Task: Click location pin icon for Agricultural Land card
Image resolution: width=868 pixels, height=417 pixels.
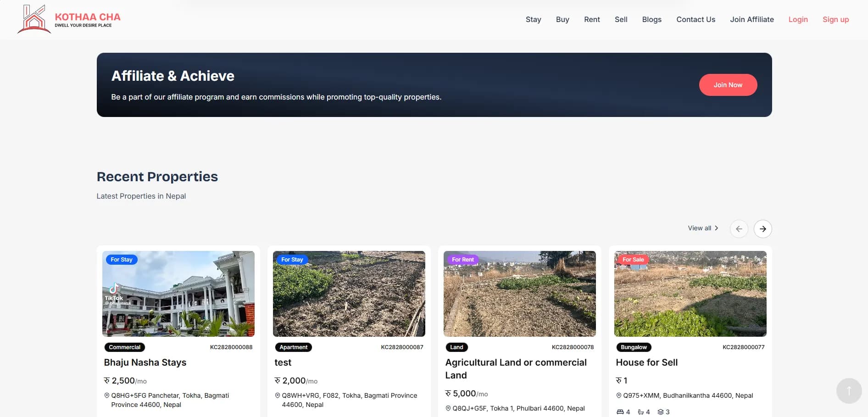Action: pyautogui.click(x=448, y=408)
